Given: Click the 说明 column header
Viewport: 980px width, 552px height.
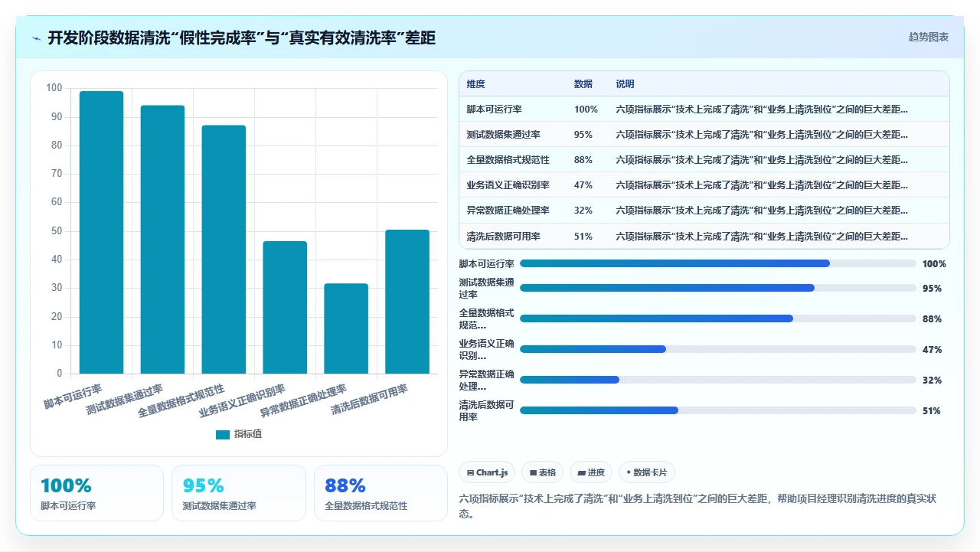Looking at the screenshot, I should 625,84.
